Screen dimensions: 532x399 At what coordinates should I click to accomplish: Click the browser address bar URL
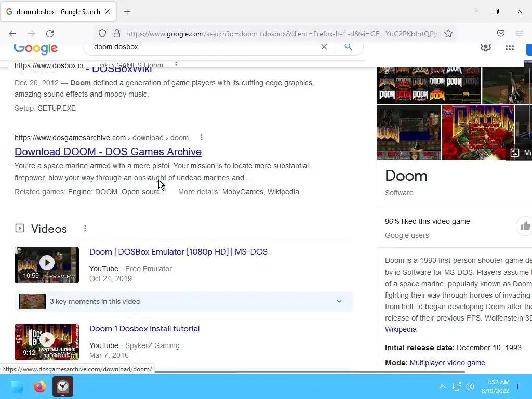click(x=282, y=34)
